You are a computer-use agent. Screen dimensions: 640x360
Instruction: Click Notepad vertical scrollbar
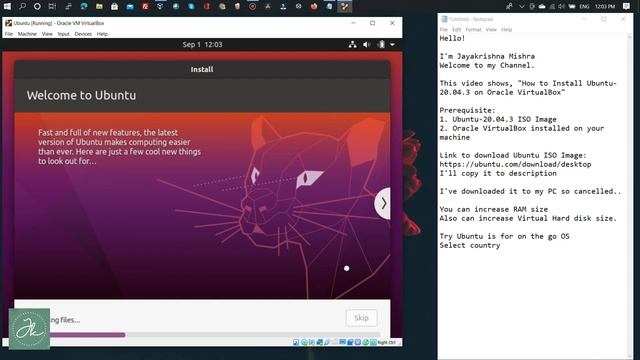(629, 196)
